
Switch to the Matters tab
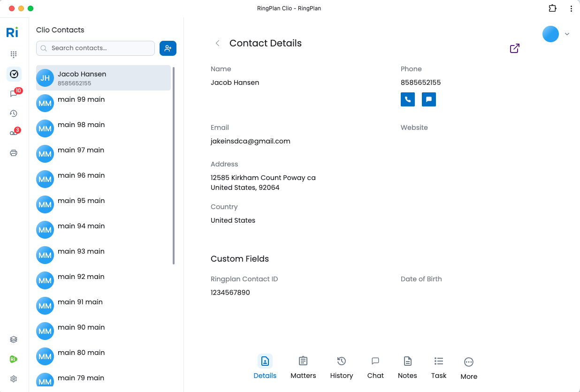pyautogui.click(x=303, y=367)
